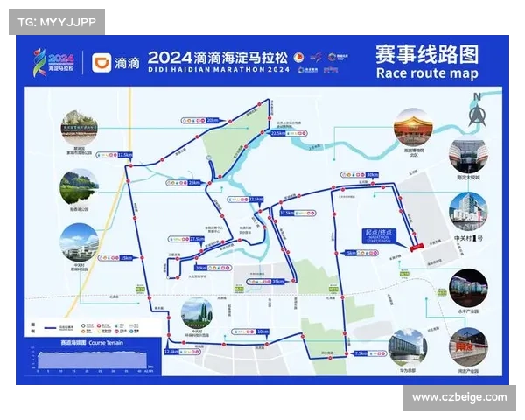The width and height of the screenshot is (525, 420).
Task: Click the 赛事线路图 title text
Action: pos(427,54)
